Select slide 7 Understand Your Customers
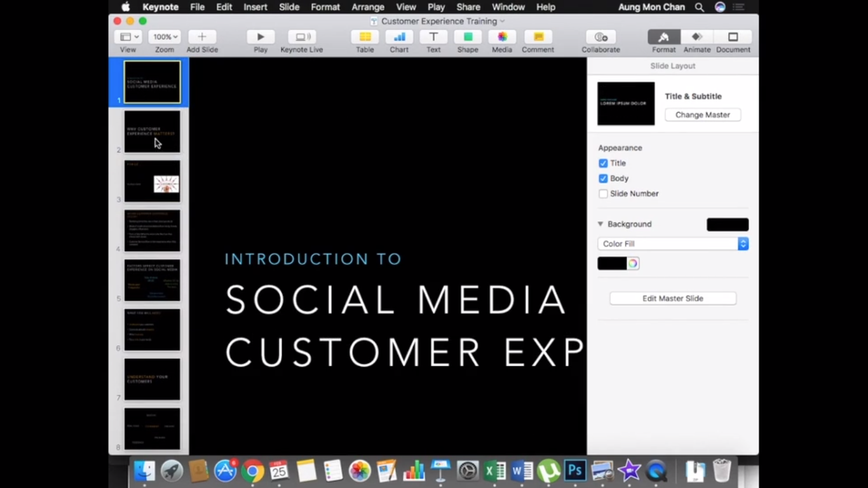Screen dimensions: 868x488 152,379
